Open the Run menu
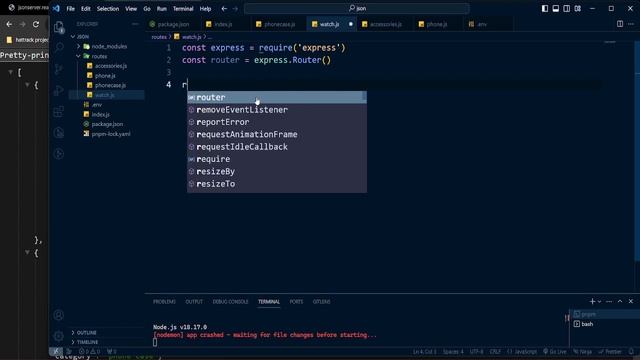640x360 pixels. (x=162, y=9)
